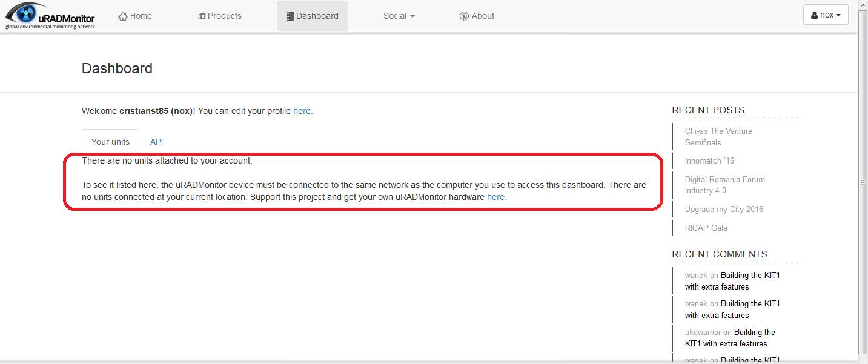
Task: Open the Innomatch '16 post
Action: pyautogui.click(x=709, y=160)
